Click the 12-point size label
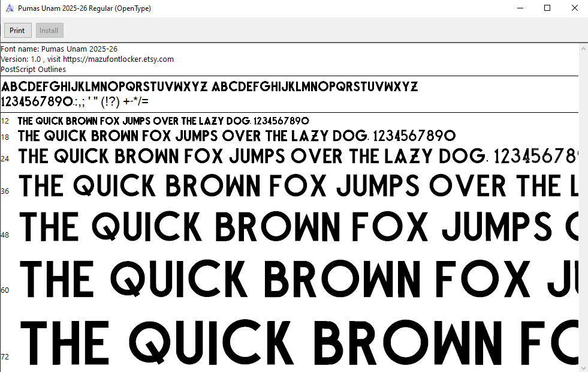This screenshot has width=588, height=372. point(5,121)
